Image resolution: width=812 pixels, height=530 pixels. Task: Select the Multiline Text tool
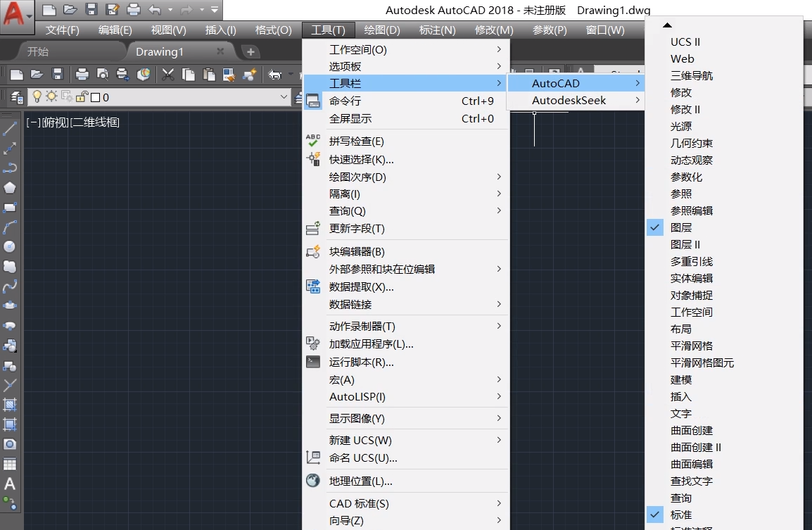point(9,483)
